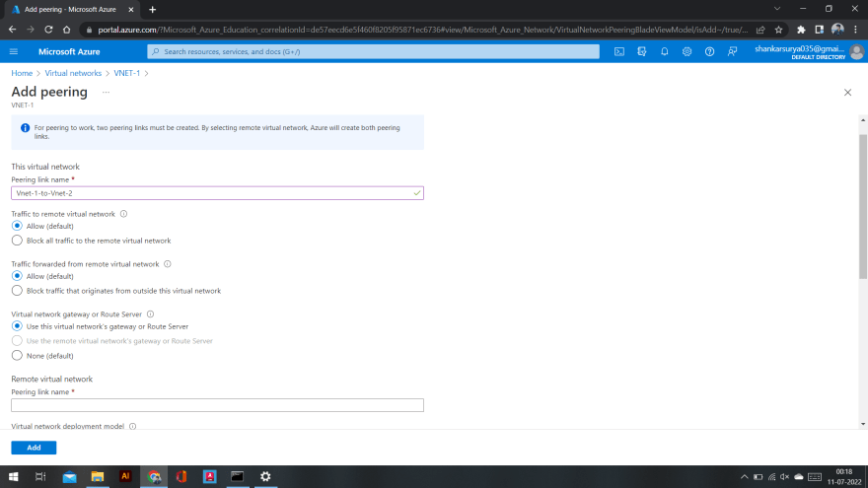Select Allow (default) for traffic forwarded from remote

point(17,275)
